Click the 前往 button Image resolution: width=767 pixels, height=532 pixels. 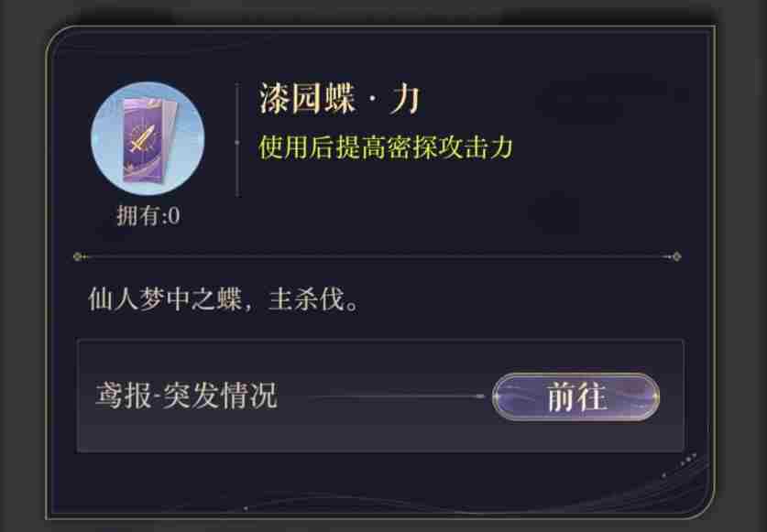tap(575, 396)
